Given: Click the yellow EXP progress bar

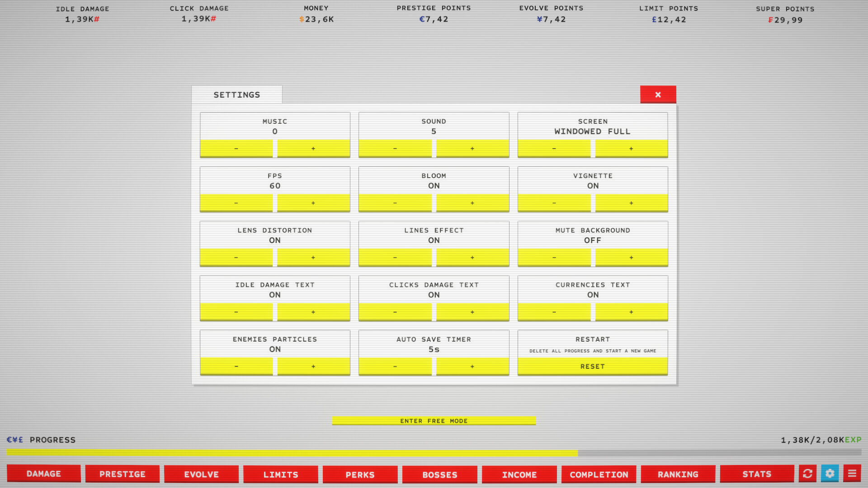Looking at the screenshot, I should (x=292, y=453).
